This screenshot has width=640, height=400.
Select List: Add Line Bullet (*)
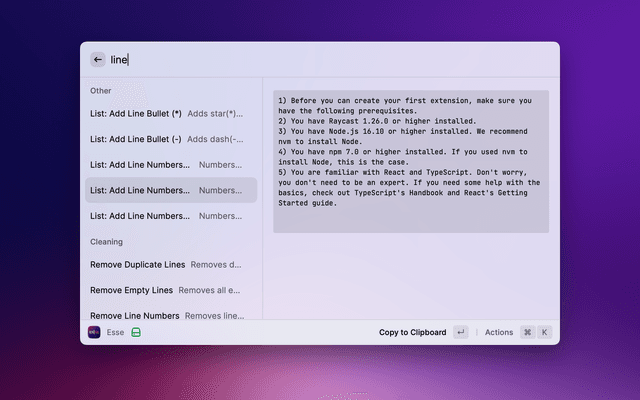135,114
